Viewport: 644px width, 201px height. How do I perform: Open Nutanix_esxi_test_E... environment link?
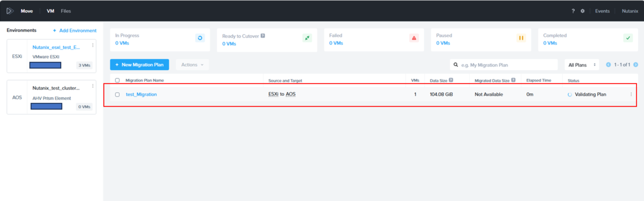[x=56, y=47]
